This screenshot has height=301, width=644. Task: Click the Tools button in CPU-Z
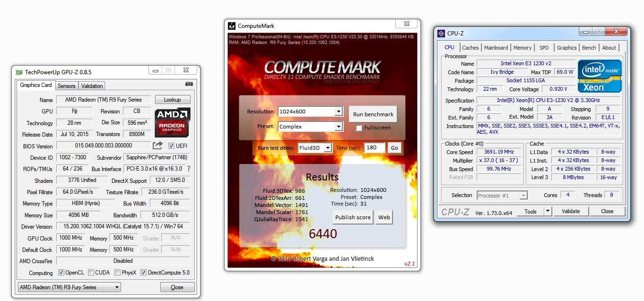tap(531, 211)
